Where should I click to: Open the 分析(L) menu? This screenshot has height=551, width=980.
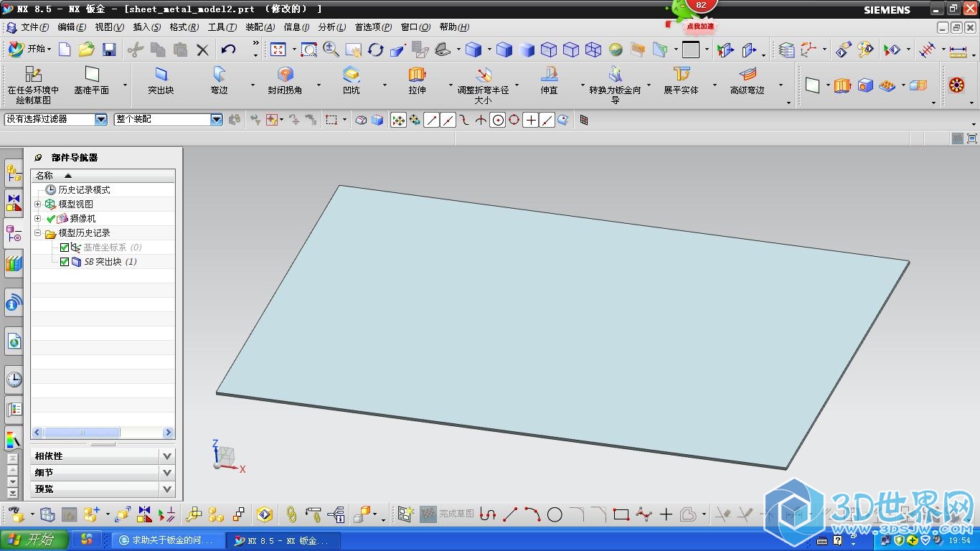click(332, 27)
